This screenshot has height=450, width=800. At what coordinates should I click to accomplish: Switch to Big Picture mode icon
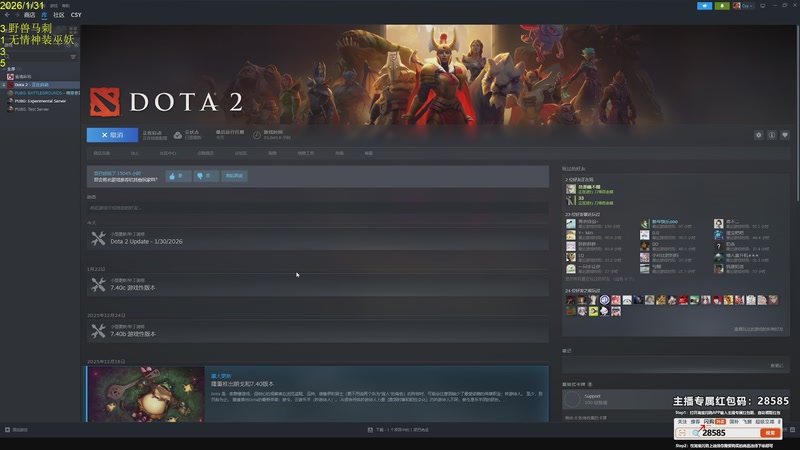click(x=763, y=6)
